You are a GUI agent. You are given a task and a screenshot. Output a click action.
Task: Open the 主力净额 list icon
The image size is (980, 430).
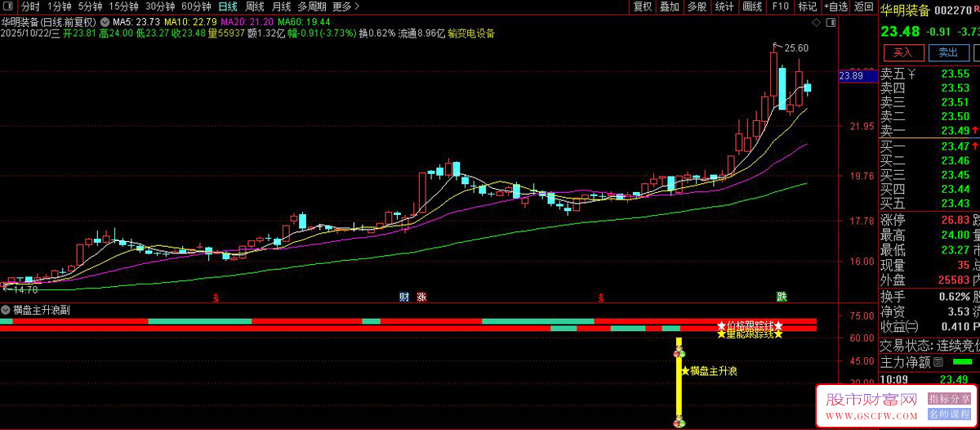click(938, 362)
